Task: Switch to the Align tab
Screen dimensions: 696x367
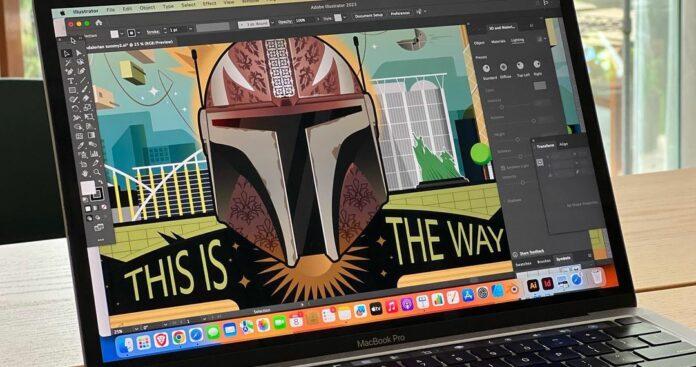Action: point(564,144)
